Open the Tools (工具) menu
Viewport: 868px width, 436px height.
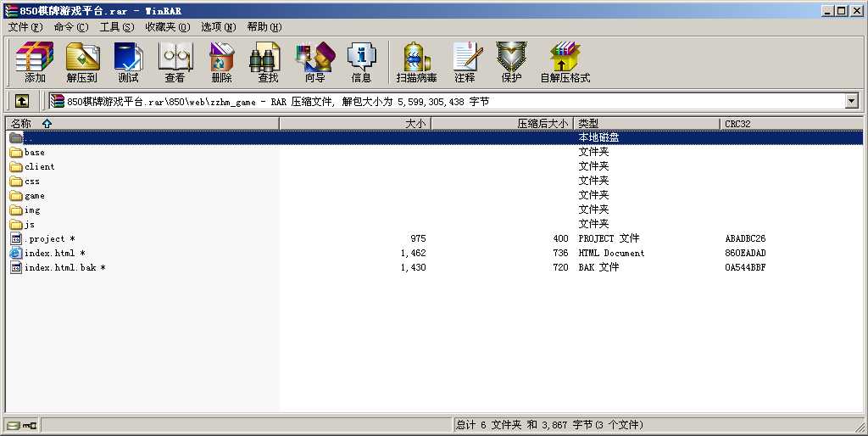(x=117, y=26)
